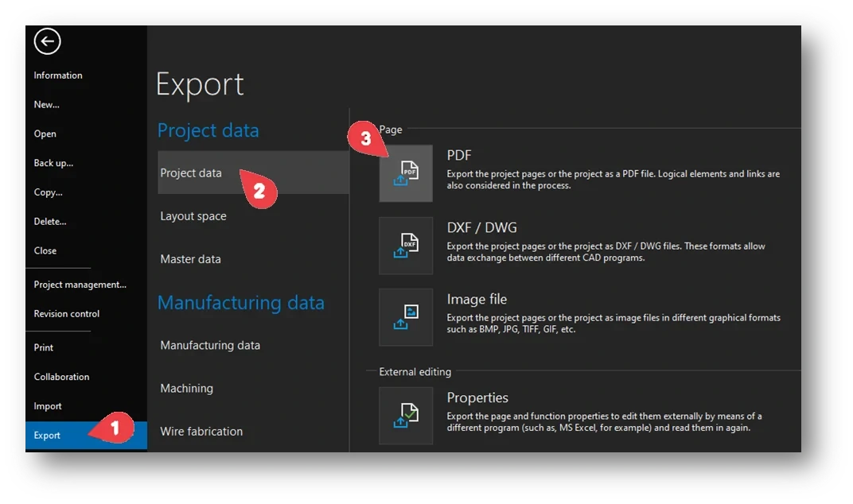Click the Image file export icon
The image size is (853, 504).
(406, 317)
